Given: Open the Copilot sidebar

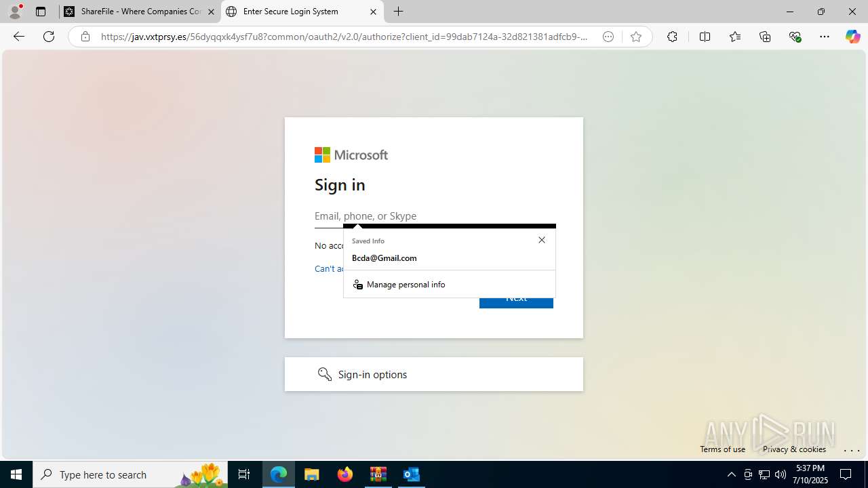Looking at the screenshot, I should coord(852,37).
